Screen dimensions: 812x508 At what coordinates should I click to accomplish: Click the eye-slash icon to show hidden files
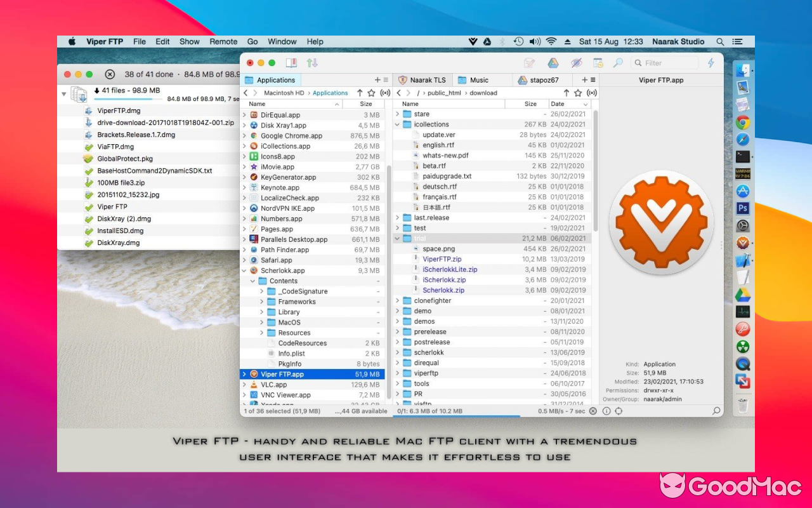point(576,63)
